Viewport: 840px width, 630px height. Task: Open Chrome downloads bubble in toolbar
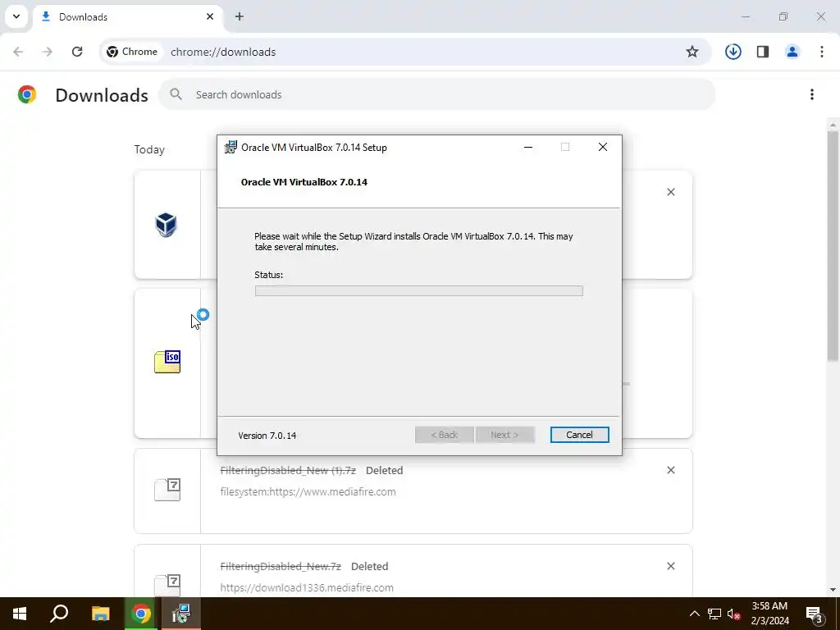(x=733, y=52)
